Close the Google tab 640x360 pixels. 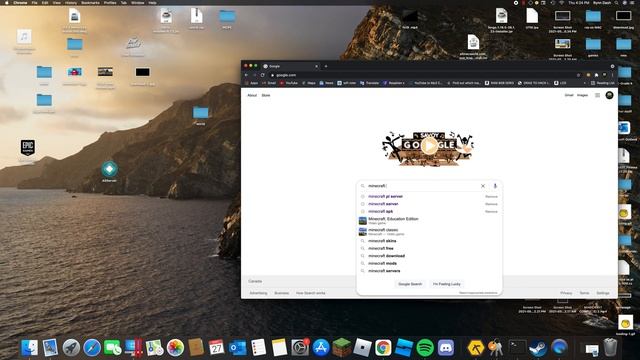coord(316,66)
